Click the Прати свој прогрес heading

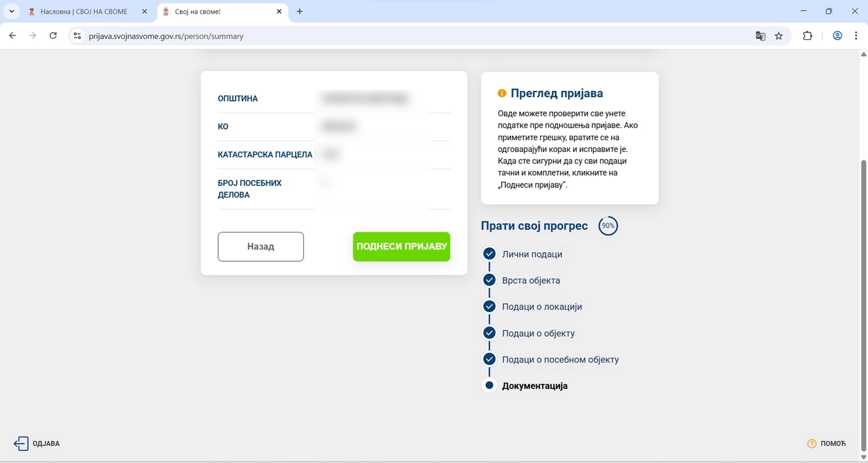point(534,226)
